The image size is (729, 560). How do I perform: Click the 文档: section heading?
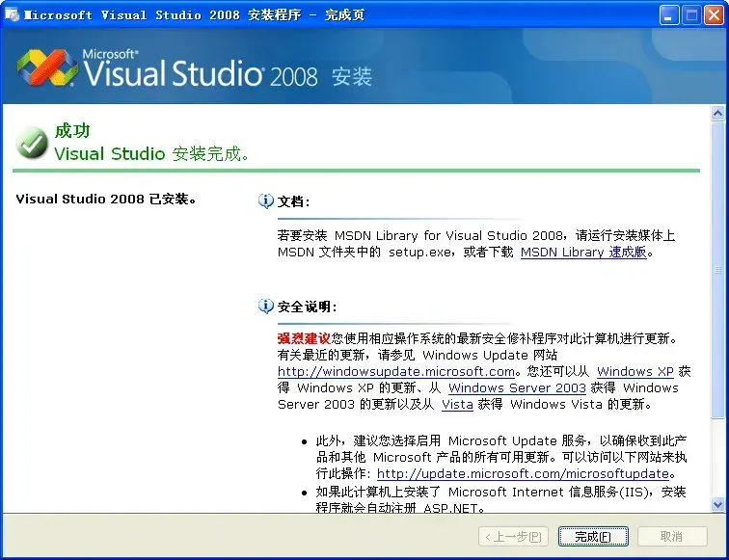click(294, 201)
